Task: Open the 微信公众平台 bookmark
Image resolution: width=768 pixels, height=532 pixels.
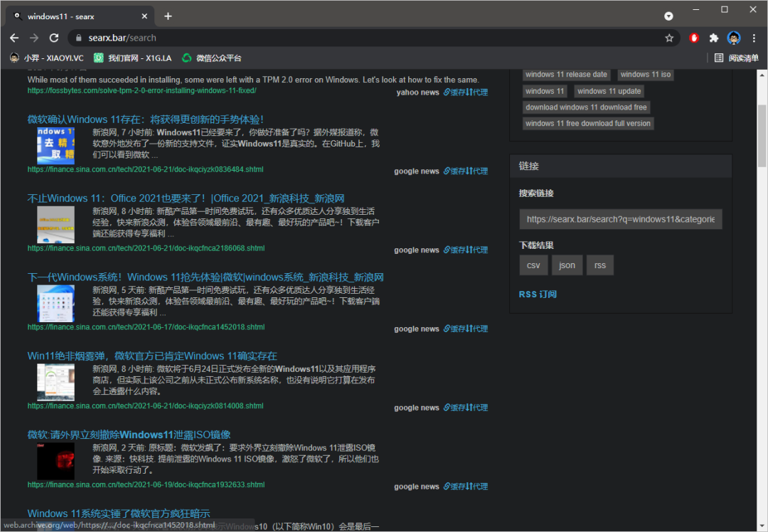Action: 212,58
